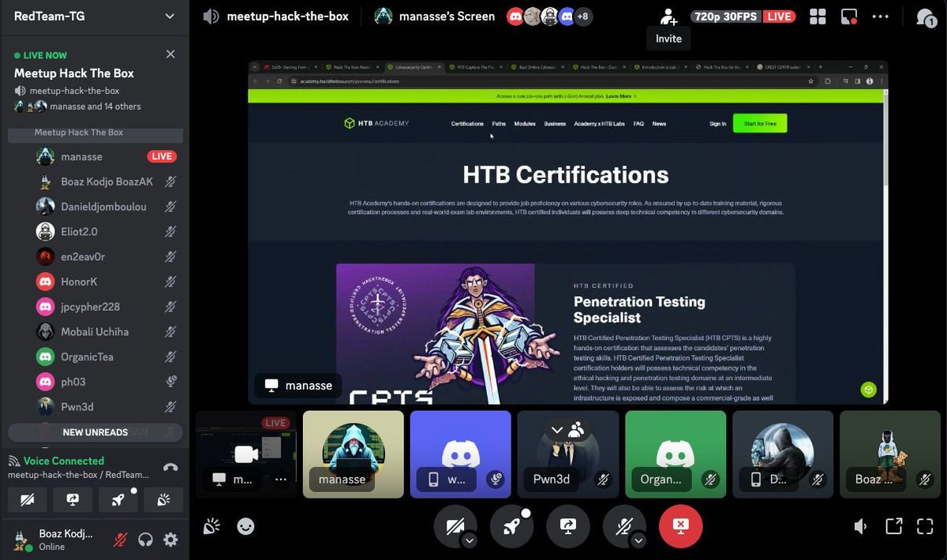Open soundboard icon beside emoji in call bar

pos(211,526)
